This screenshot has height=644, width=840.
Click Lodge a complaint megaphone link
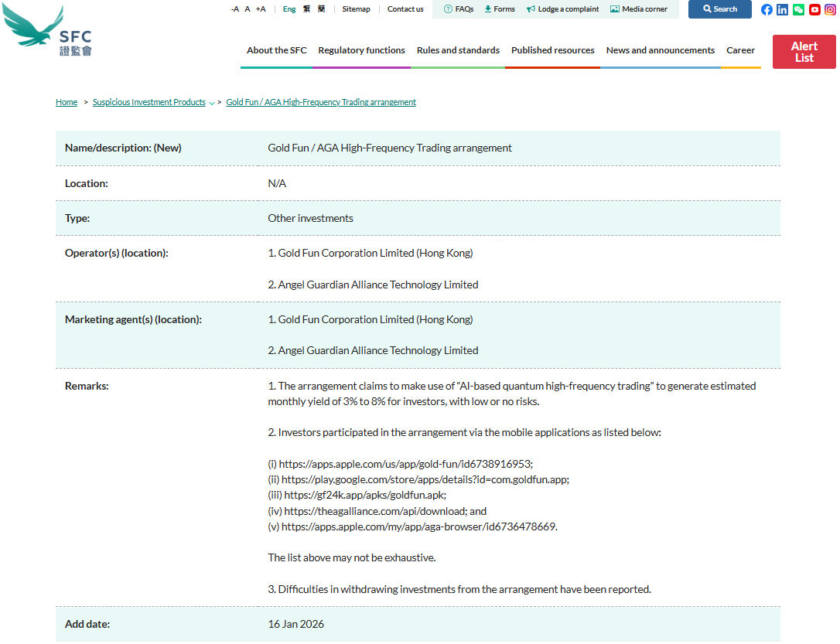(x=563, y=9)
